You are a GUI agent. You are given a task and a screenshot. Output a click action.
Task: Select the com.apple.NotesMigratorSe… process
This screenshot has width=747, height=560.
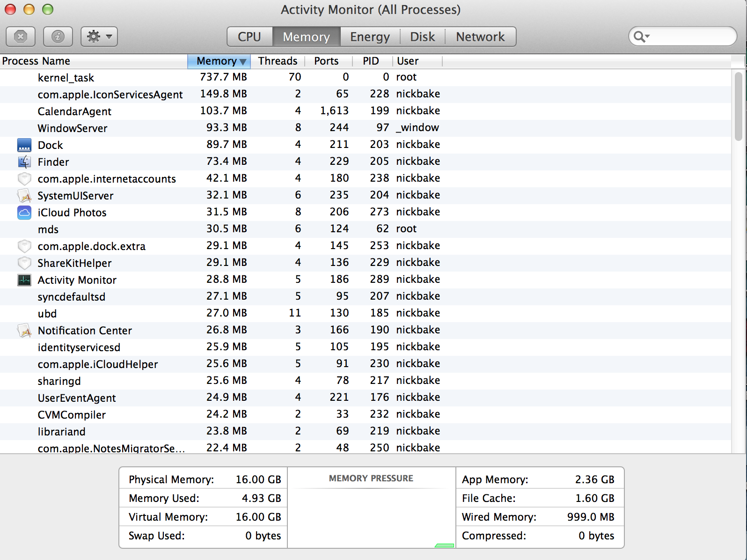click(x=365, y=447)
